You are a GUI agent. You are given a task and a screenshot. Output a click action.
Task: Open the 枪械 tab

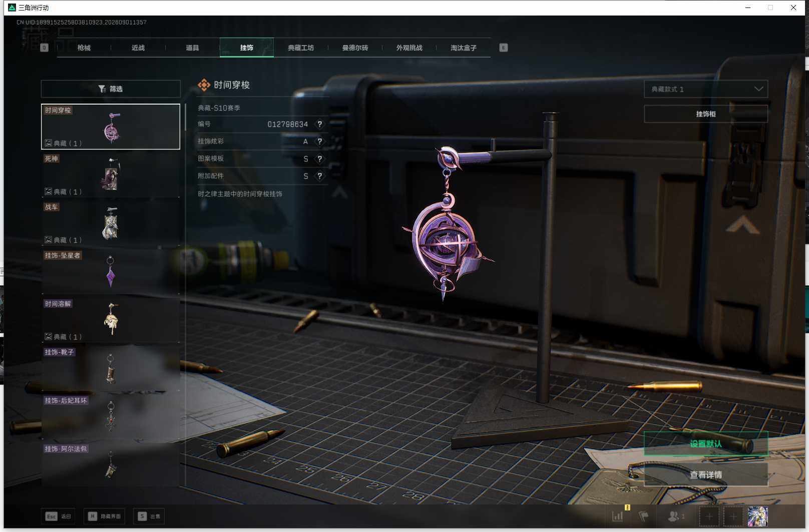click(84, 48)
